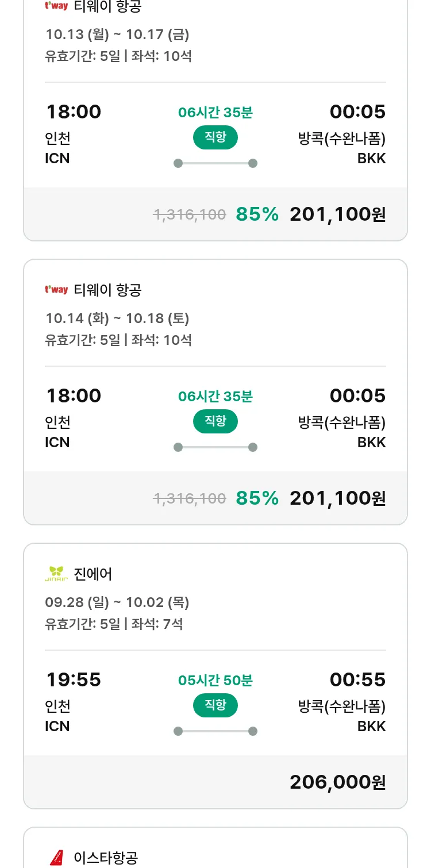
Task: Click the route line in the Jin Air card
Action: coord(215,731)
